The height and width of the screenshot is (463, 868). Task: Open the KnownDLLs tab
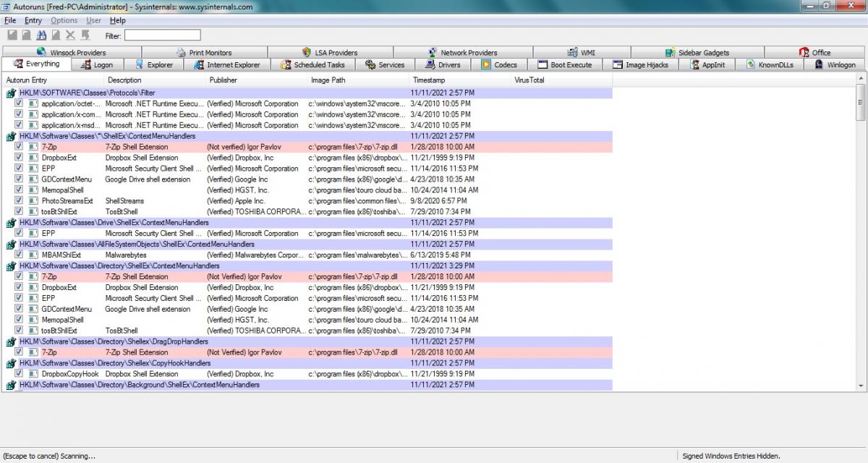pyautogui.click(x=770, y=65)
